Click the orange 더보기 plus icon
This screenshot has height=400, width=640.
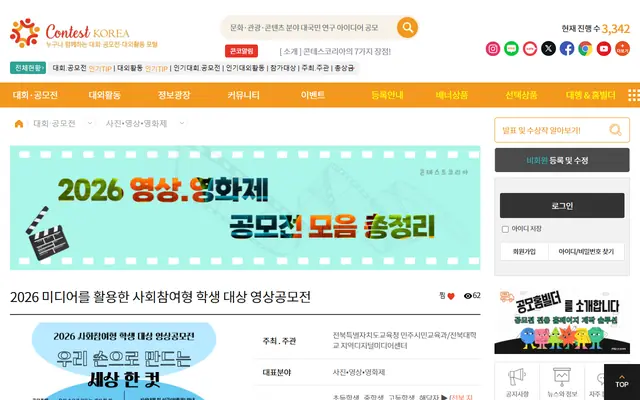[x=622, y=49]
